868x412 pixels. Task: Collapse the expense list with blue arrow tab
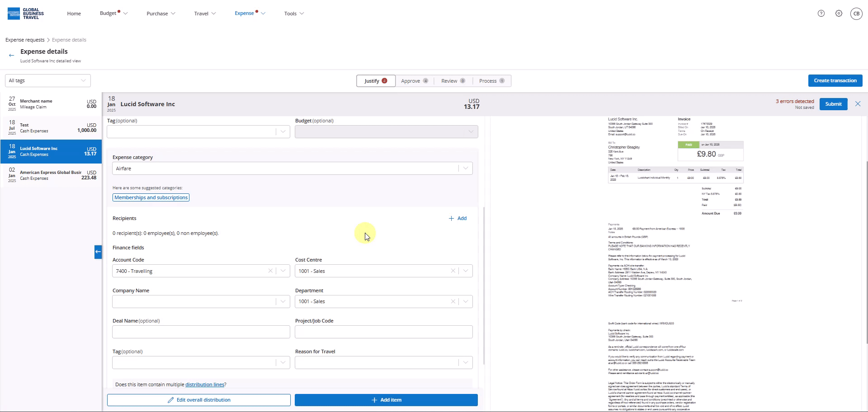pyautogui.click(x=98, y=252)
